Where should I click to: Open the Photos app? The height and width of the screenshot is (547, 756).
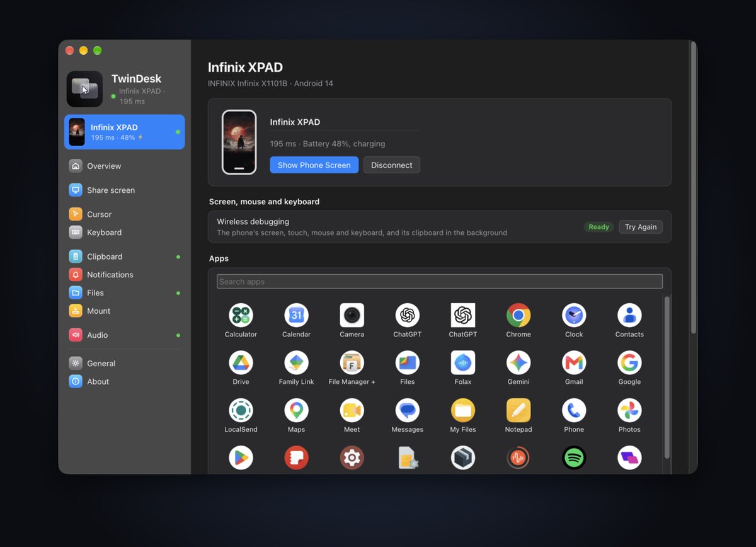coord(629,410)
